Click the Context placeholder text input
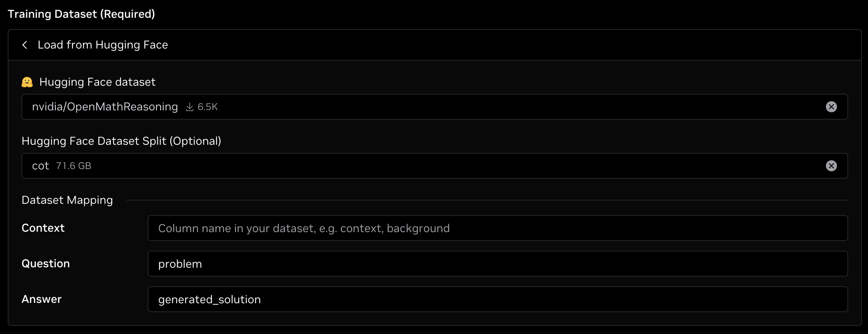Viewport: 868px width, 334px height. [303, 228]
